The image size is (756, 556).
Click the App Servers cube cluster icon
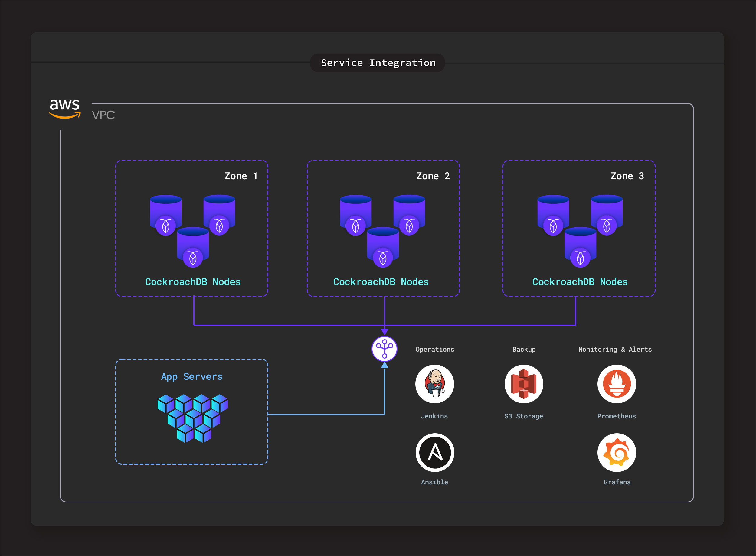[193, 418]
